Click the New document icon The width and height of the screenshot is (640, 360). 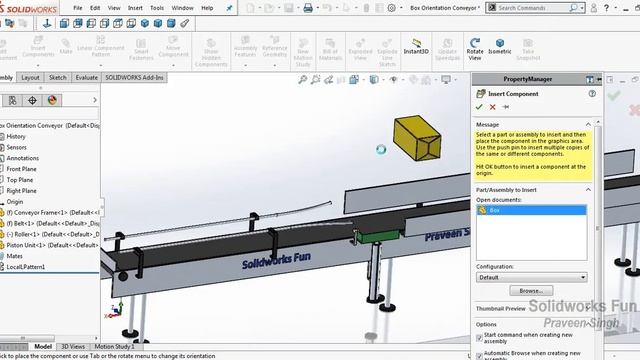(250, 8)
